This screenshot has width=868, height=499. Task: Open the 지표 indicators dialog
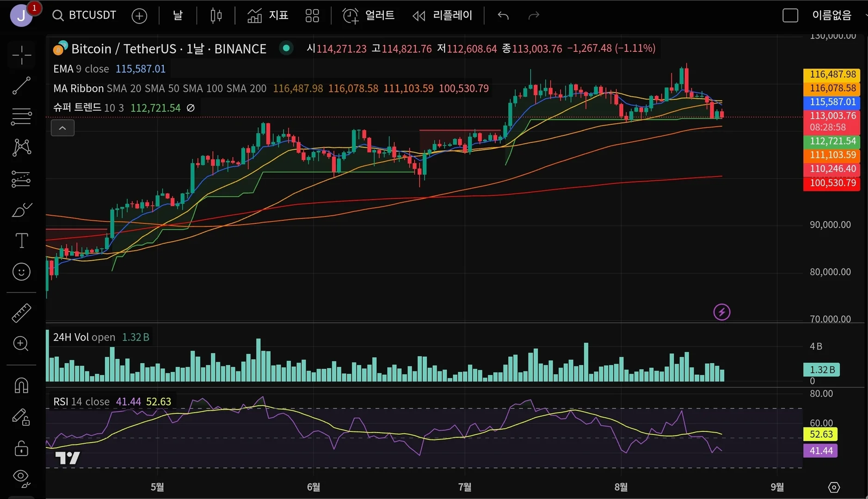268,16
